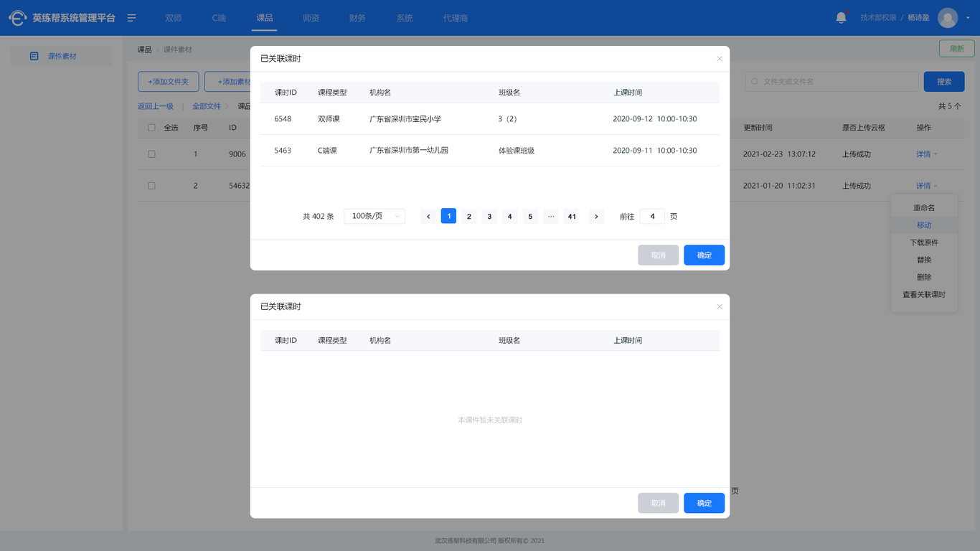980x551 pixels.
Task: Click the 体验课班级 class name cell
Action: (x=517, y=151)
